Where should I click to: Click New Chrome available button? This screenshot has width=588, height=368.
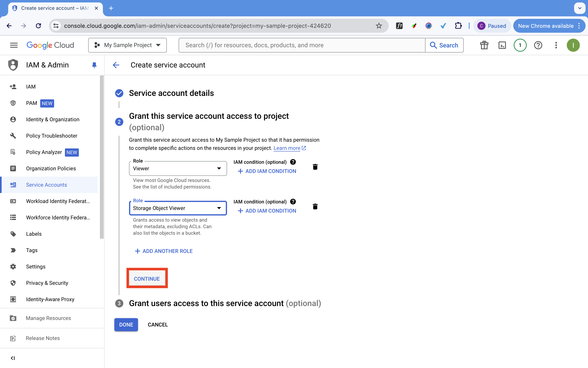point(549,26)
